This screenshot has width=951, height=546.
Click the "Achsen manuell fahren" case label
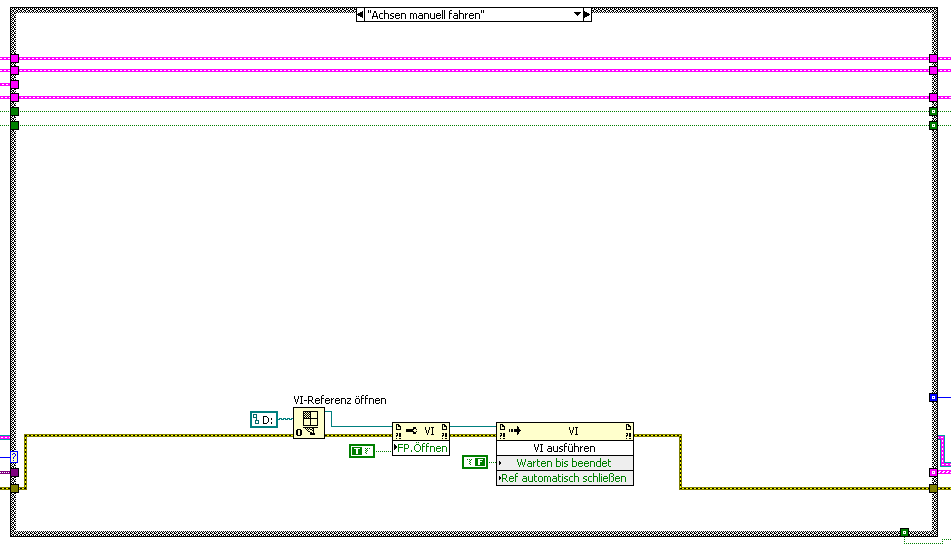[426, 15]
